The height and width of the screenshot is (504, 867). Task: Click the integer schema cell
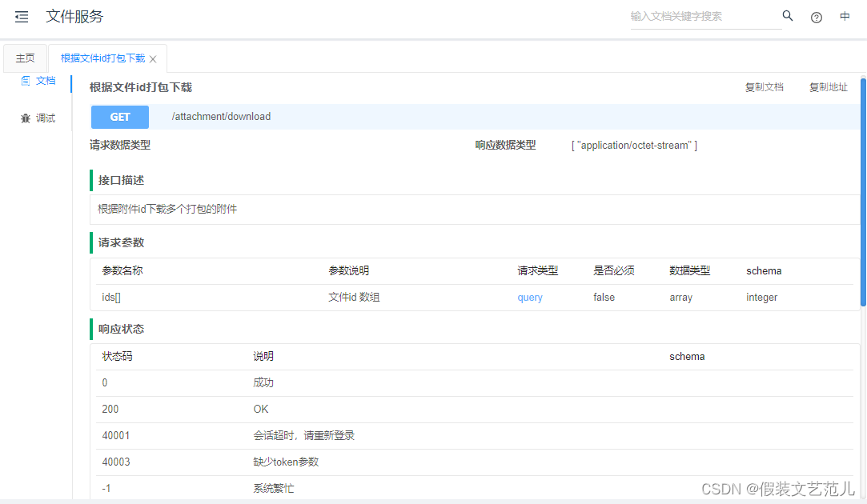pyautogui.click(x=761, y=298)
